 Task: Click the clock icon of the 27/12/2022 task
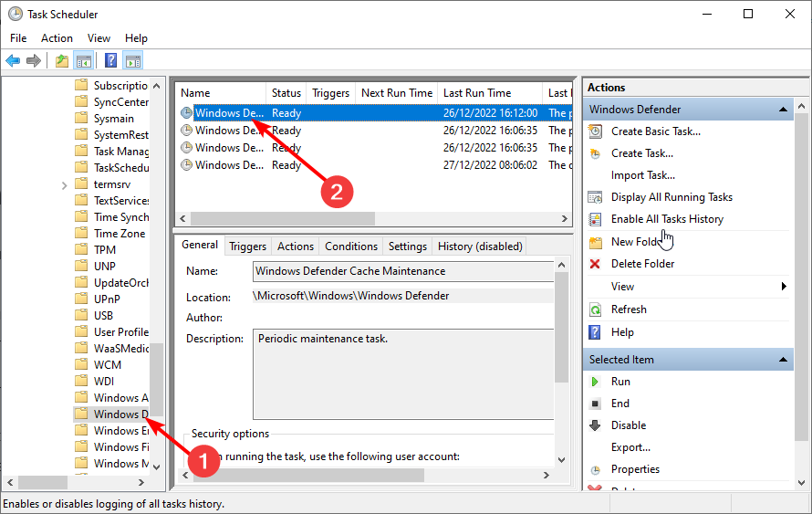(186, 165)
